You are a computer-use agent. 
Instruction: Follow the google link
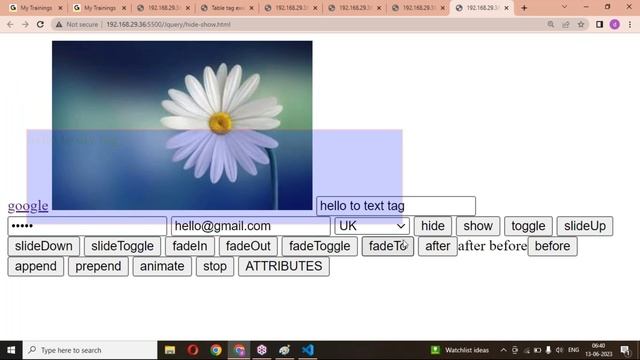(x=28, y=206)
